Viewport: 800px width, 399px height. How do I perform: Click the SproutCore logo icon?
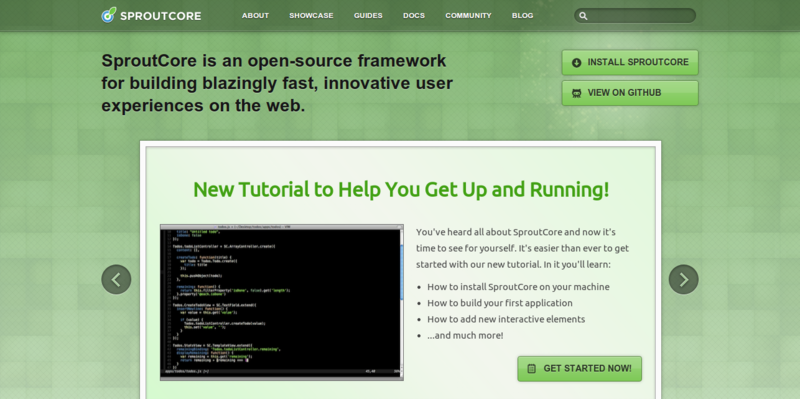pos(109,15)
